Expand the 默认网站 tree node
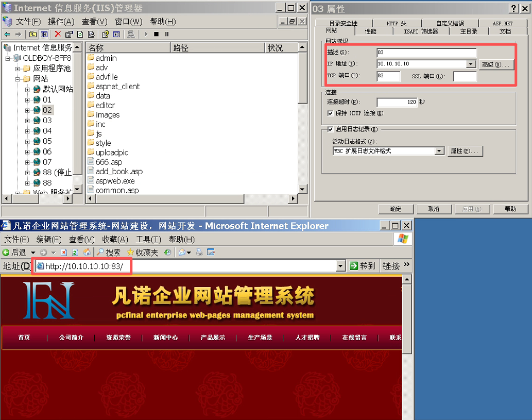Viewport: 532px width, 420px height. pyautogui.click(x=27, y=90)
